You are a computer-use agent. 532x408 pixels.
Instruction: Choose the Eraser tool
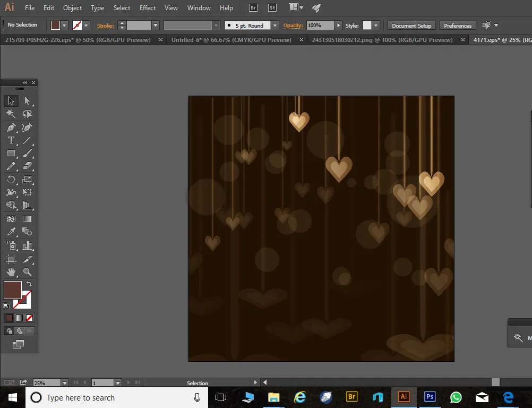click(x=27, y=166)
